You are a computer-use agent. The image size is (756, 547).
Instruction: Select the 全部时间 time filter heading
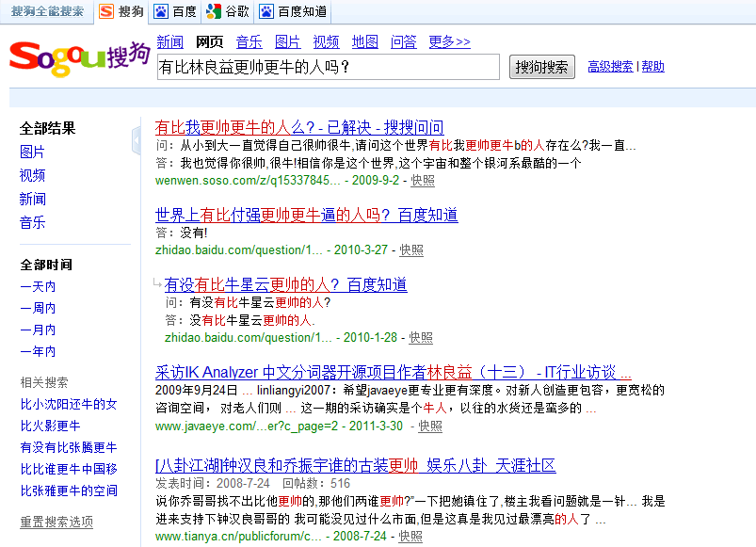pos(46,265)
